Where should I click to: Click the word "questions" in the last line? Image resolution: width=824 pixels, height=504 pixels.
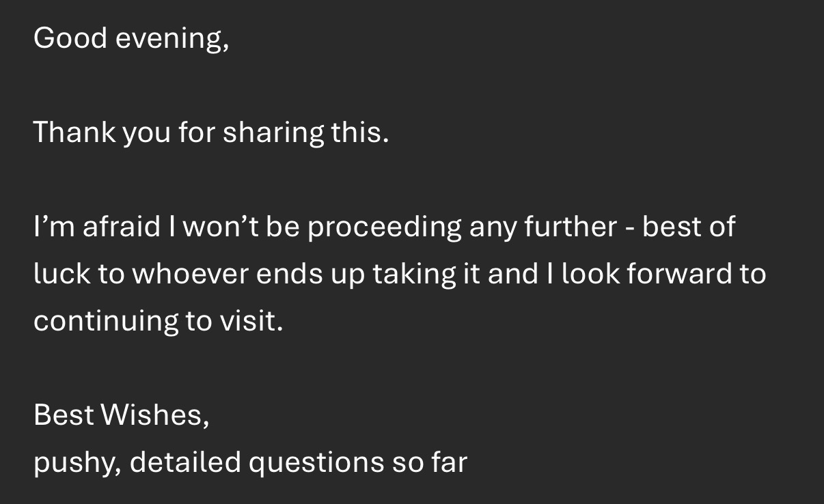click(315, 463)
